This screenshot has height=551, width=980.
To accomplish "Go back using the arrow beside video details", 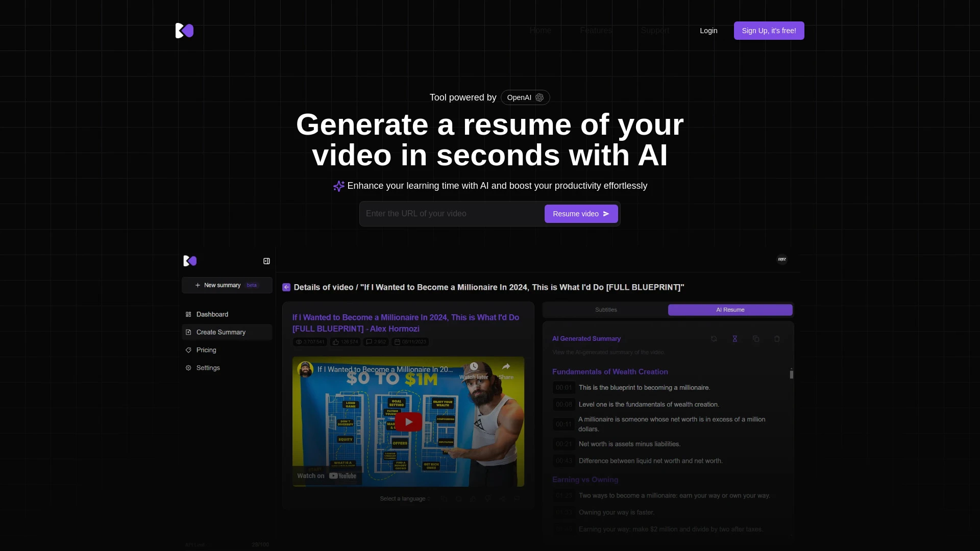I will (286, 287).
